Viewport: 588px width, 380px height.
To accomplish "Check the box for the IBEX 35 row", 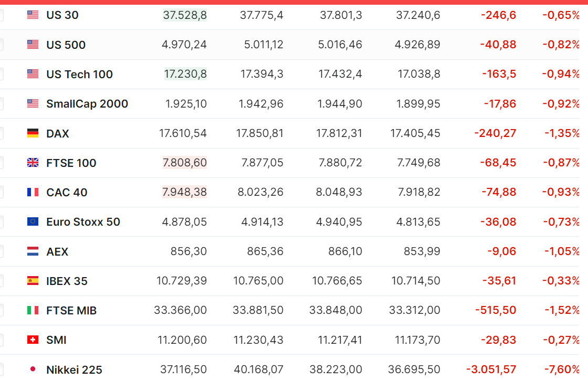I will (1, 281).
